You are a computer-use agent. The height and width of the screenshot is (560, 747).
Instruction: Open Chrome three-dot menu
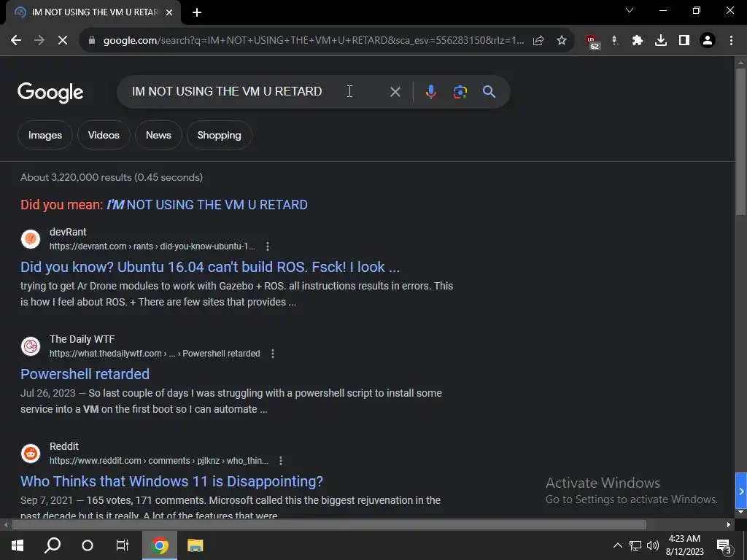point(731,41)
